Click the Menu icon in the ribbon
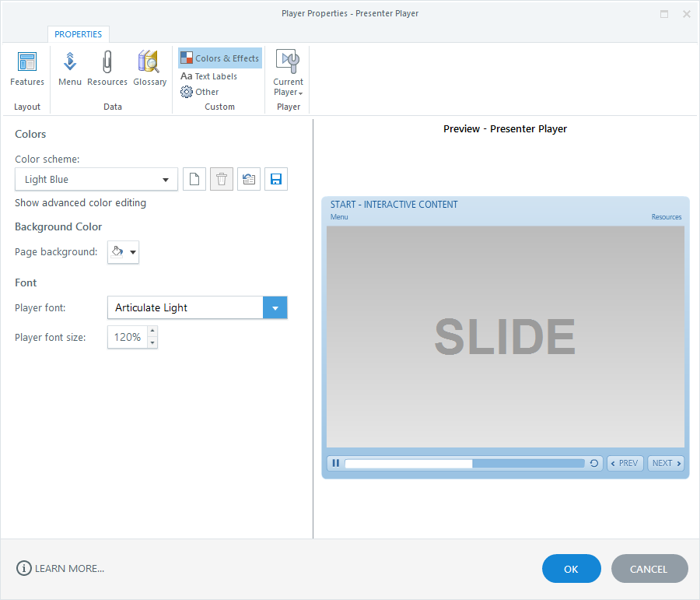This screenshot has width=700, height=600. [70, 69]
